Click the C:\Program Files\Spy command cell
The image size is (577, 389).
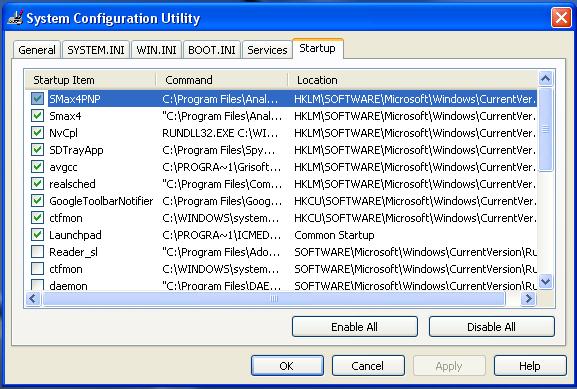[219, 150]
